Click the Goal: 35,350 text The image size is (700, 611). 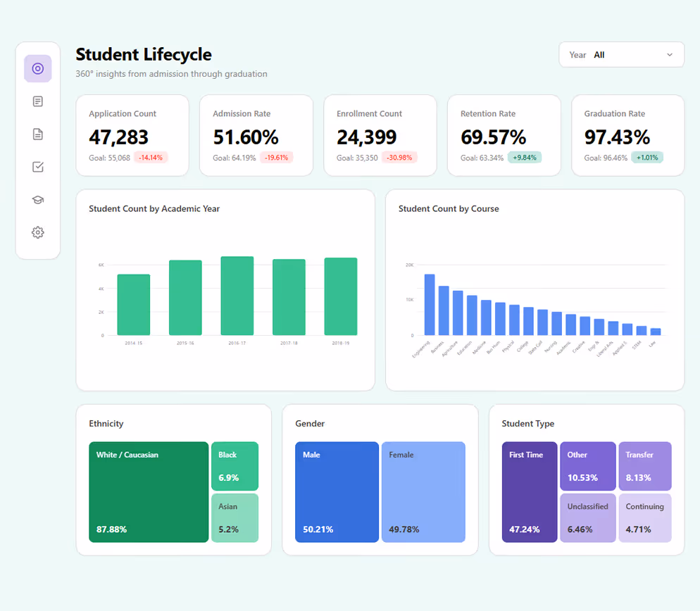pos(357,158)
